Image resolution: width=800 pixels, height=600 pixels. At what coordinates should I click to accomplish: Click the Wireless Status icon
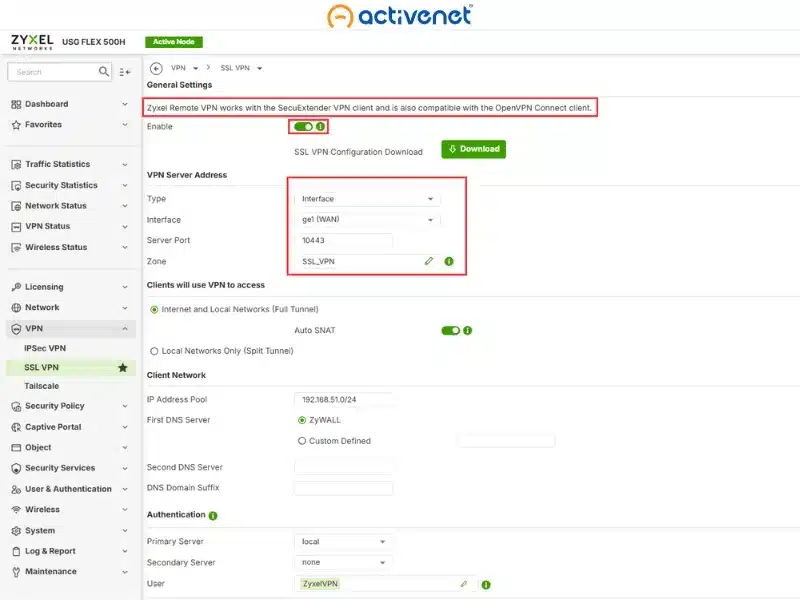16,247
